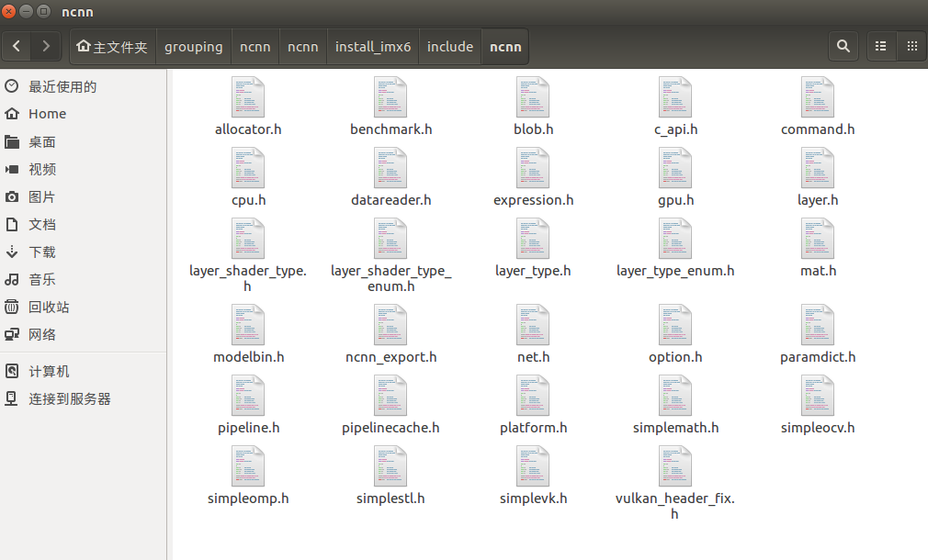Select the platform.h file icon
This screenshot has height=560, width=928.
533,396
